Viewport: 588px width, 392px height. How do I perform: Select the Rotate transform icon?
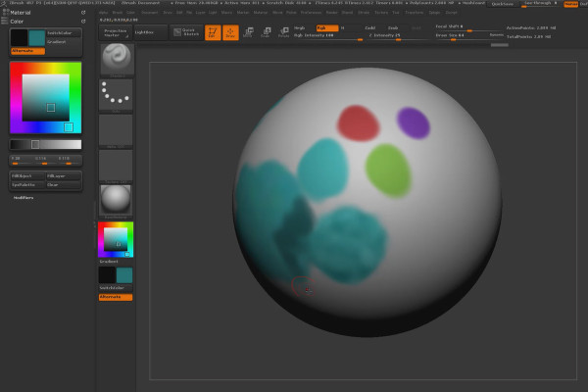[x=284, y=32]
